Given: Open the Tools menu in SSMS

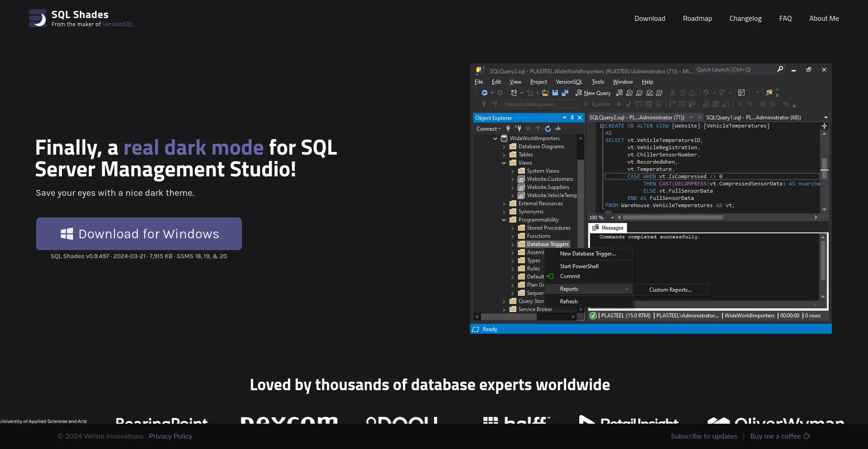Looking at the screenshot, I should tap(598, 82).
